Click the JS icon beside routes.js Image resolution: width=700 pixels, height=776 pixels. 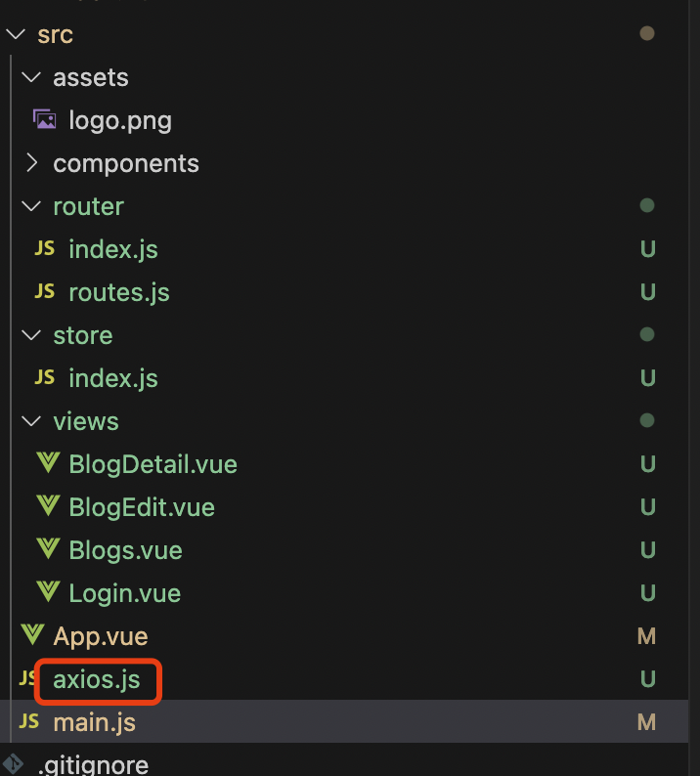coord(45,292)
